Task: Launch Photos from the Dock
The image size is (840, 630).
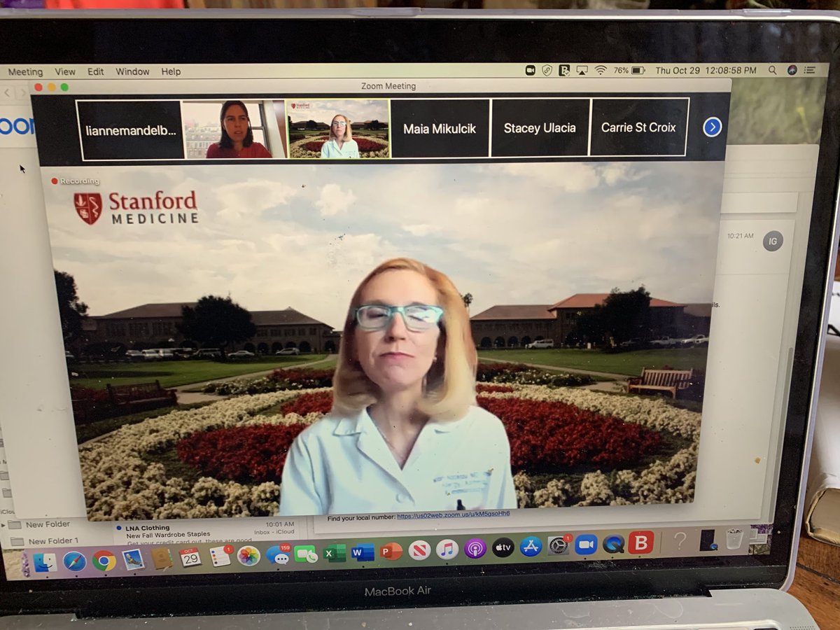Action: click(x=248, y=556)
